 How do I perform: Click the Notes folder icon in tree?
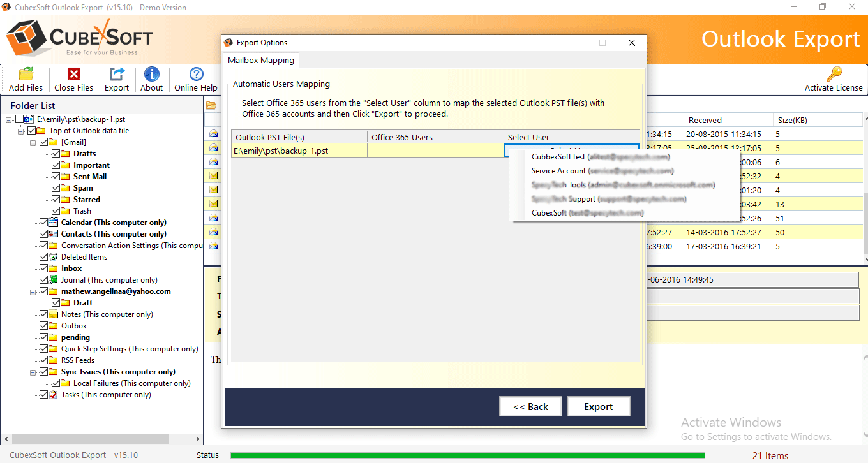point(54,314)
